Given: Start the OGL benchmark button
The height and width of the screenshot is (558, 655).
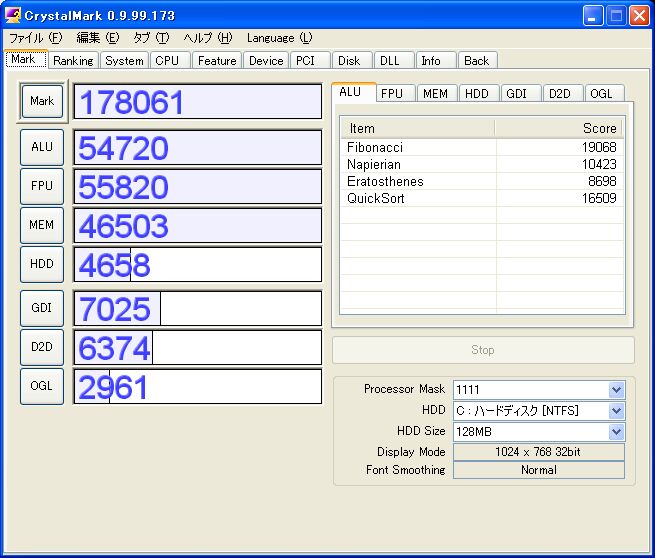Looking at the screenshot, I should [x=42, y=386].
